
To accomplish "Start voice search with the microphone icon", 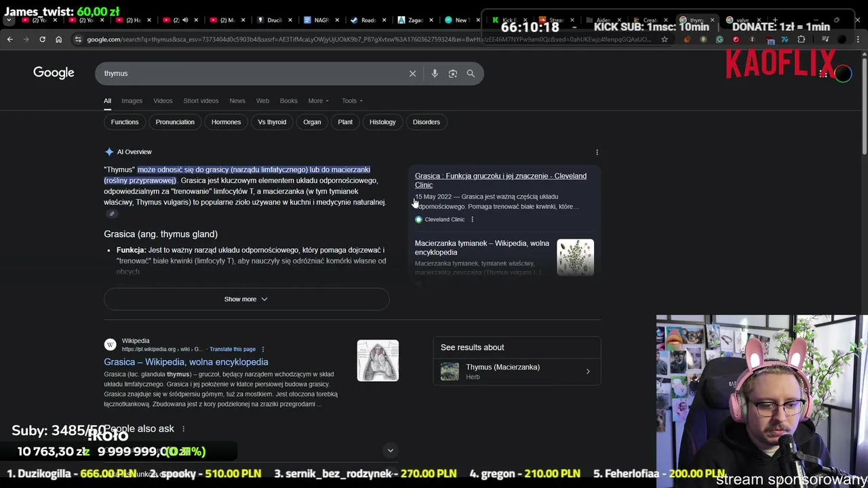I will point(435,73).
